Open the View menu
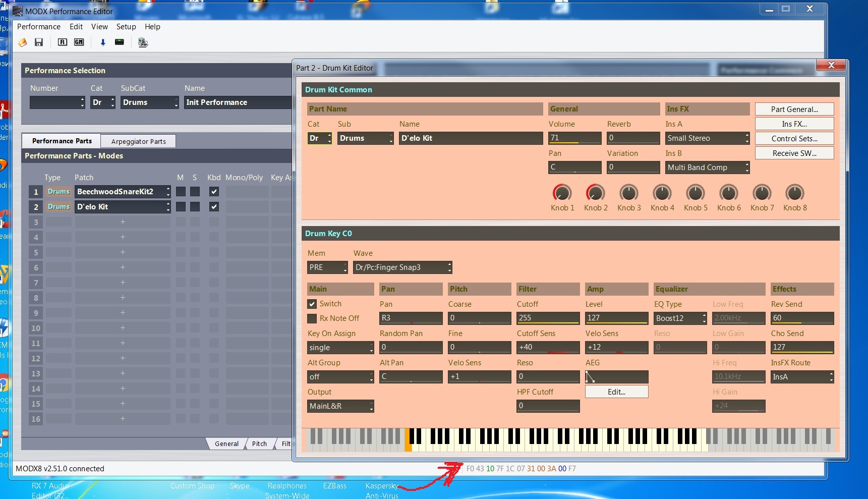 coord(99,27)
